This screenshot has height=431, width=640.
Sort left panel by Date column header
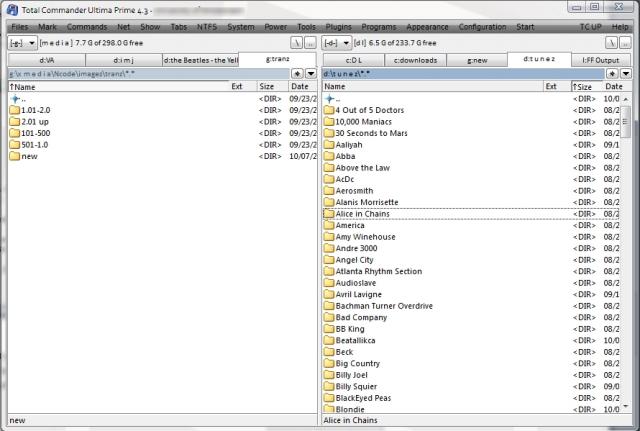tap(302, 87)
